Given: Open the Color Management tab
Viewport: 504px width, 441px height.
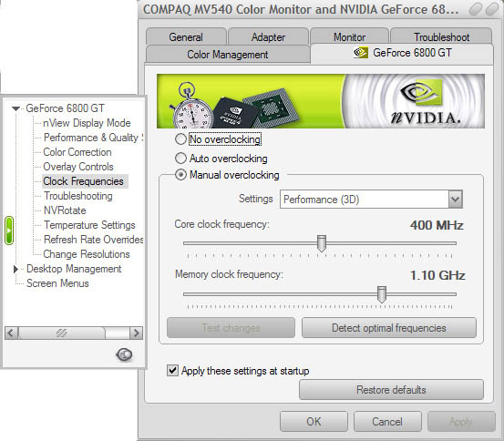Looking at the screenshot, I should pyautogui.click(x=228, y=54).
